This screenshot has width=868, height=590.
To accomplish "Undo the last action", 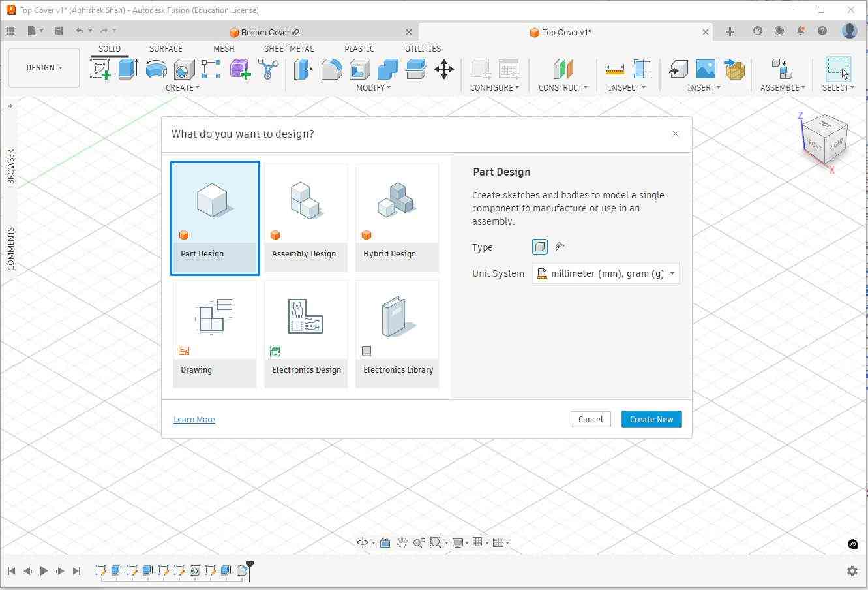I will click(x=80, y=31).
